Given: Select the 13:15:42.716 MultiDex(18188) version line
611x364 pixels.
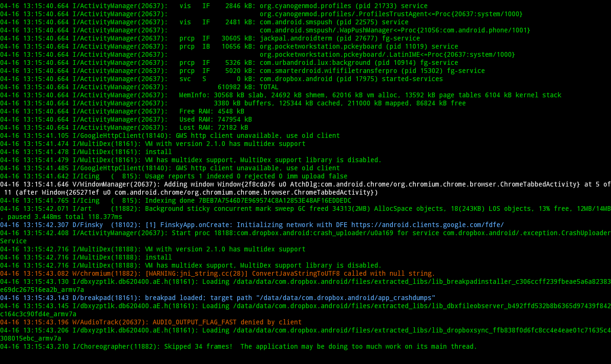Looking at the screenshot, I should (x=153, y=250).
